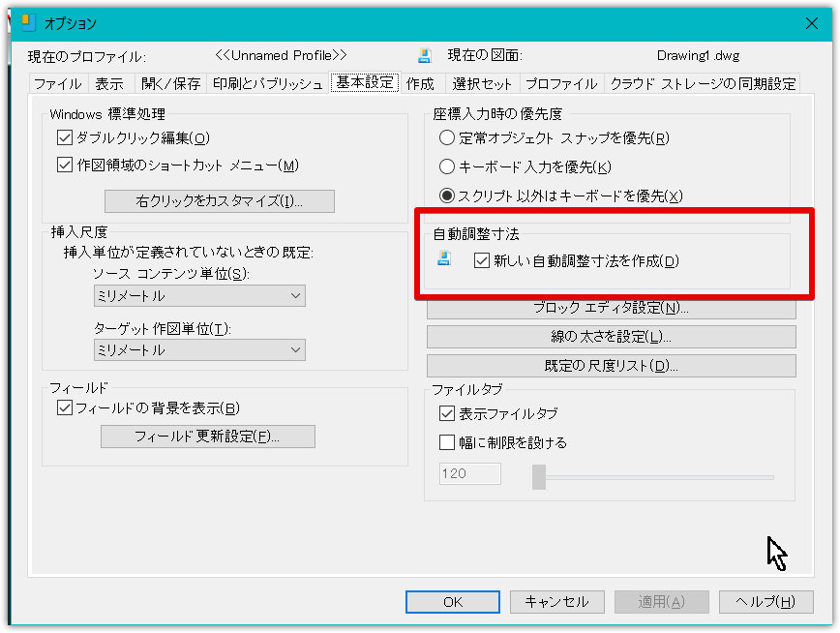Viewport: 840px width, 633px height.
Task: Close the オプション dialog
Action: coord(812,23)
